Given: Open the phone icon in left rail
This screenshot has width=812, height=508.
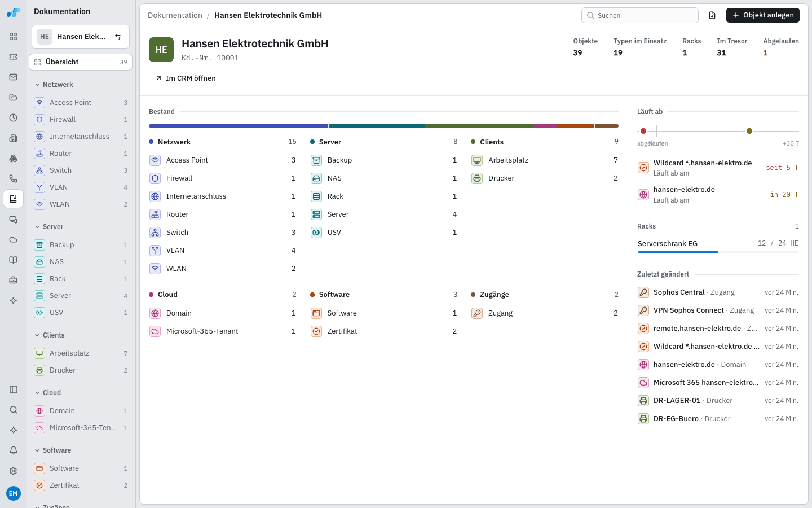Looking at the screenshot, I should click(14, 179).
